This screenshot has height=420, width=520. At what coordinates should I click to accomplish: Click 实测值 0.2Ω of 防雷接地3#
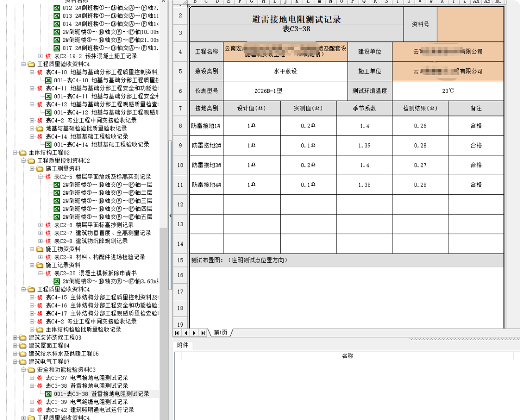308,165
